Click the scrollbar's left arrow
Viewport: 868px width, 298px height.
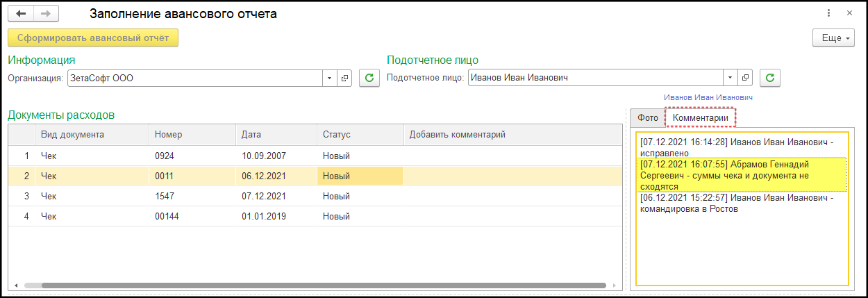click(x=15, y=285)
